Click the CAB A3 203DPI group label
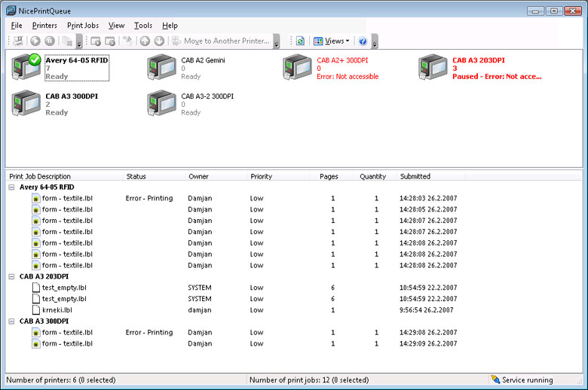 44,276
